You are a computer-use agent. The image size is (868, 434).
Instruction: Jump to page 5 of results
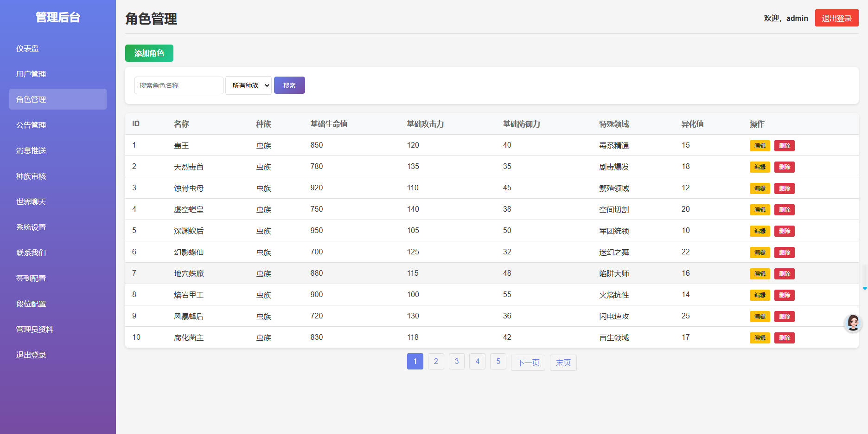498,362
